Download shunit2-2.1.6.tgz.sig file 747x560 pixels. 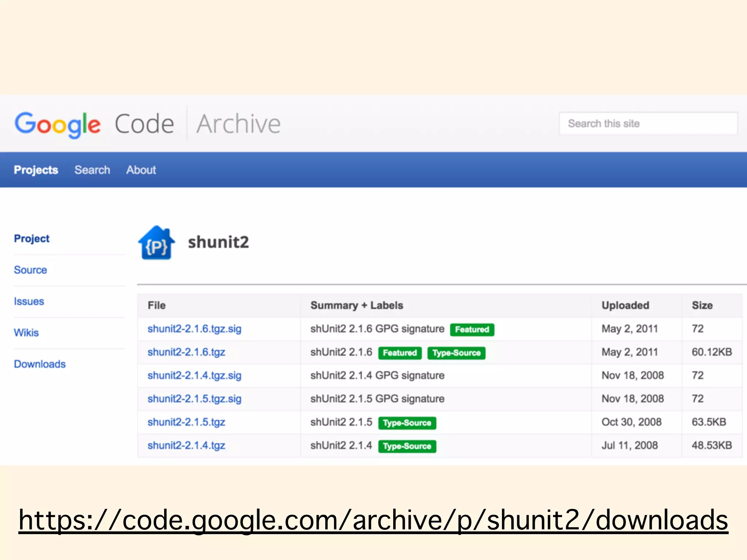point(194,329)
